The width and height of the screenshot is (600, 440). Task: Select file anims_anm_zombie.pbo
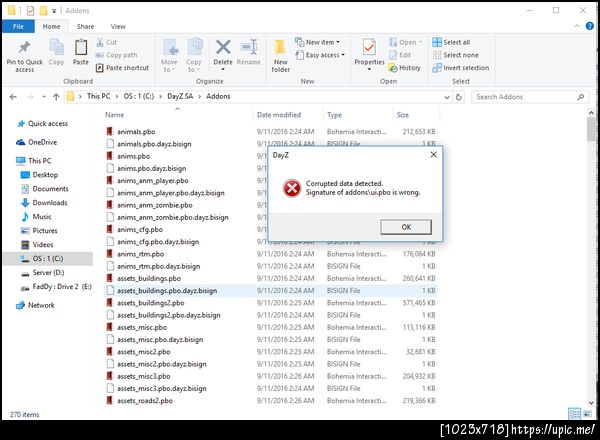pos(155,205)
